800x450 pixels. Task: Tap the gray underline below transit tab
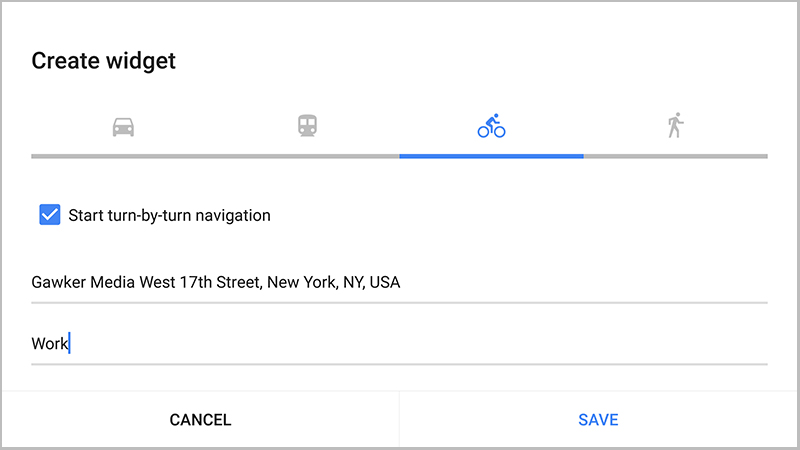[x=307, y=156]
